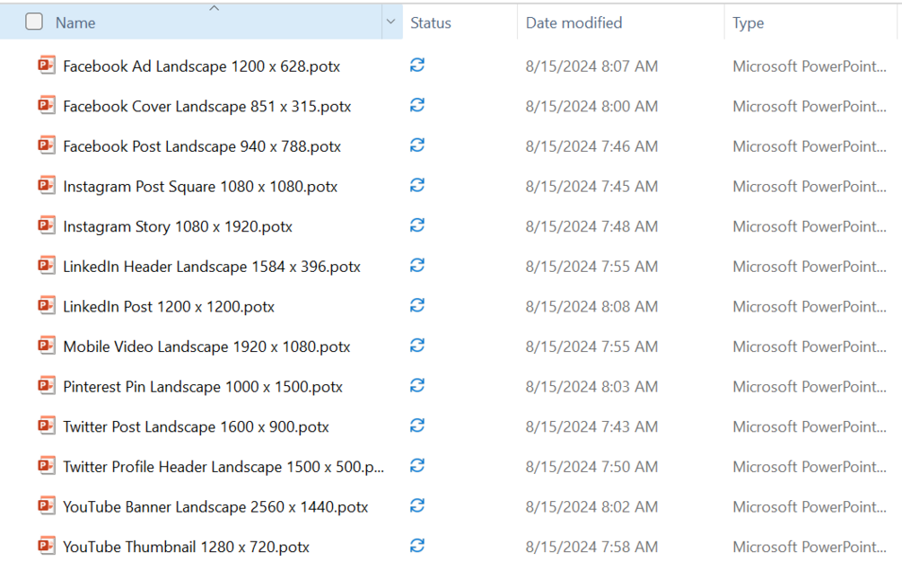Click sync status icon for Twitter Profile Header
The width and height of the screenshot is (902, 588).
point(417,465)
